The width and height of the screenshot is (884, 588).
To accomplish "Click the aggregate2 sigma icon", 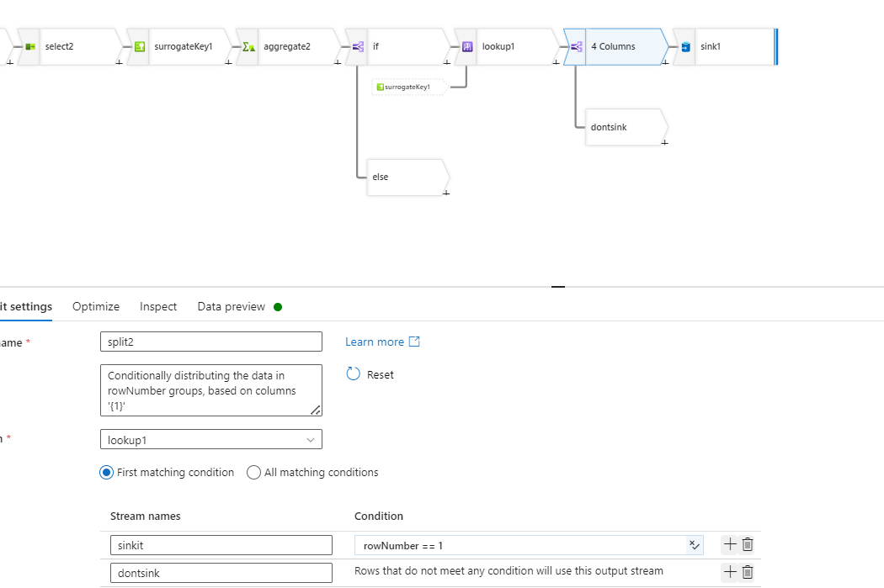I will 248,46.
